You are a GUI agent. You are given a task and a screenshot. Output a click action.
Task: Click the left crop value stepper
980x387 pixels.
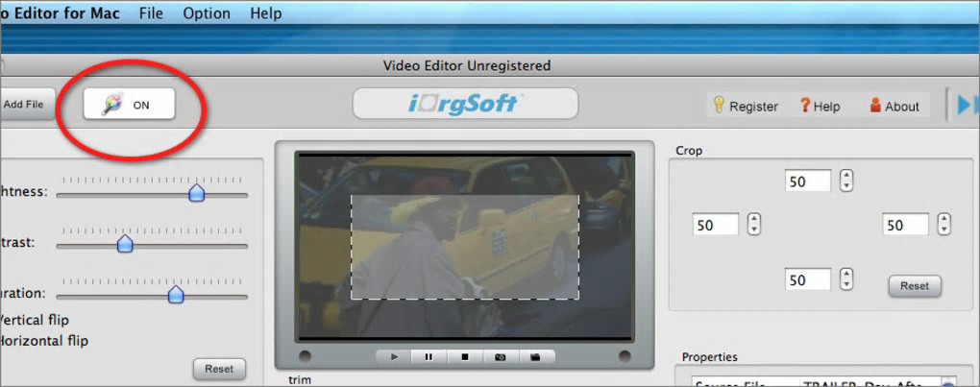pyautogui.click(x=754, y=224)
